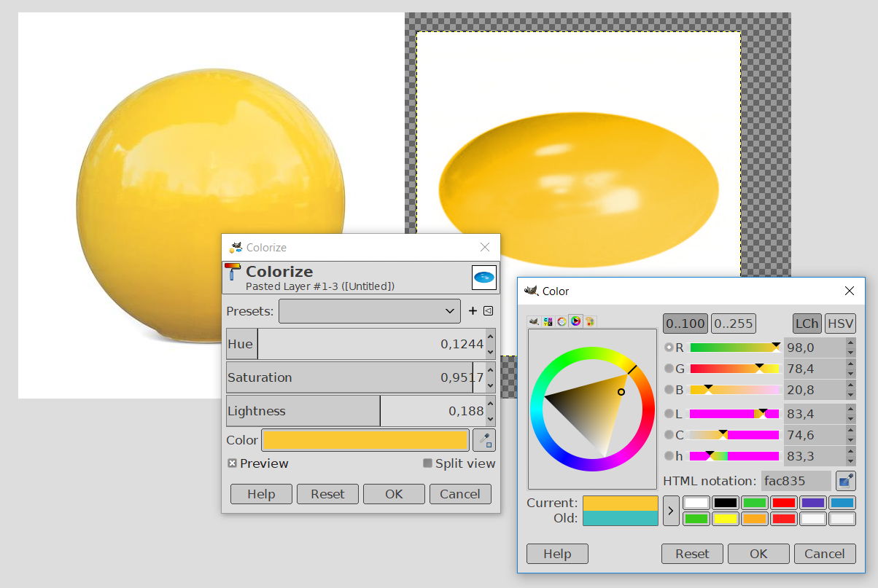Pick the orange history swatch
Image resolution: width=878 pixels, height=588 pixels.
(x=755, y=519)
